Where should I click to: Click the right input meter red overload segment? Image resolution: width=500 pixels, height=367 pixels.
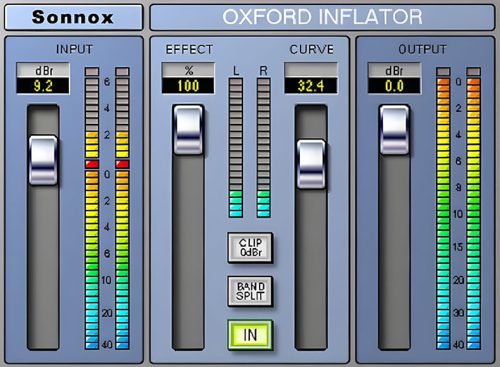(x=122, y=164)
